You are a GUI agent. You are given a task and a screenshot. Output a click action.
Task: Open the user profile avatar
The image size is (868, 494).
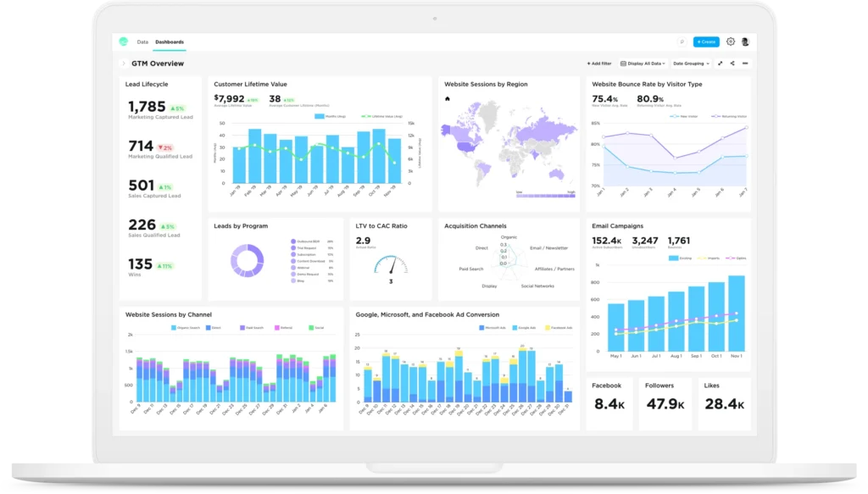[x=745, y=42]
